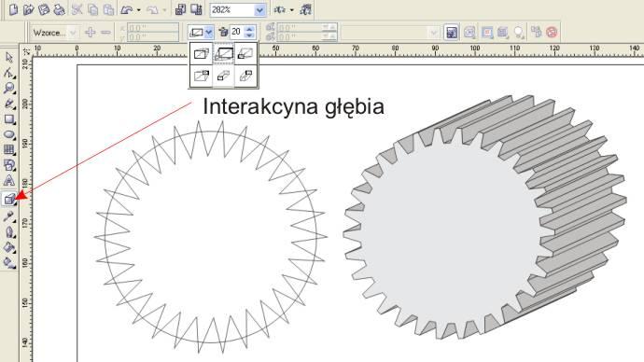
Task: Open the undo history arrow
Action: point(139,10)
